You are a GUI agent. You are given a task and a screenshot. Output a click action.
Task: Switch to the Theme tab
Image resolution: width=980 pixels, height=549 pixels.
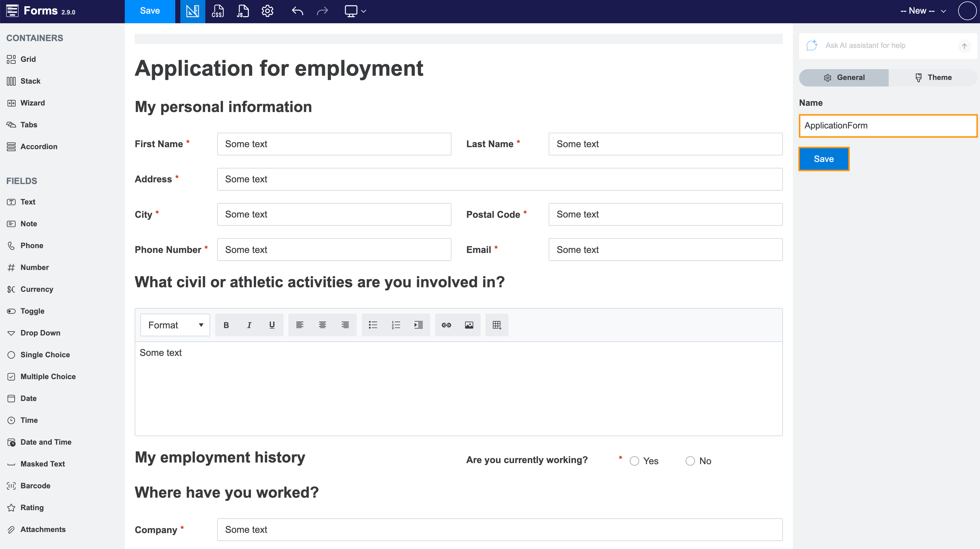(x=933, y=78)
